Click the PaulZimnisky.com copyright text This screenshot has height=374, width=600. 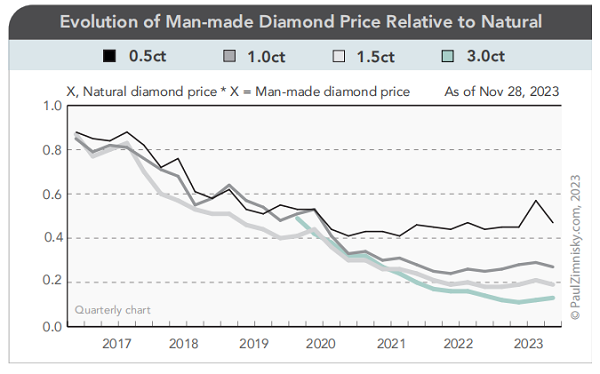tap(575, 247)
